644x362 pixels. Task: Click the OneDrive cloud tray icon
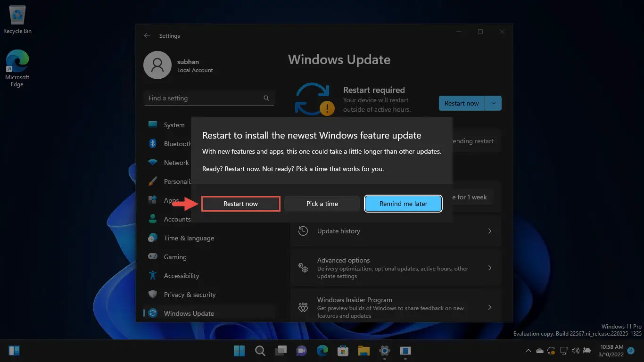540,351
